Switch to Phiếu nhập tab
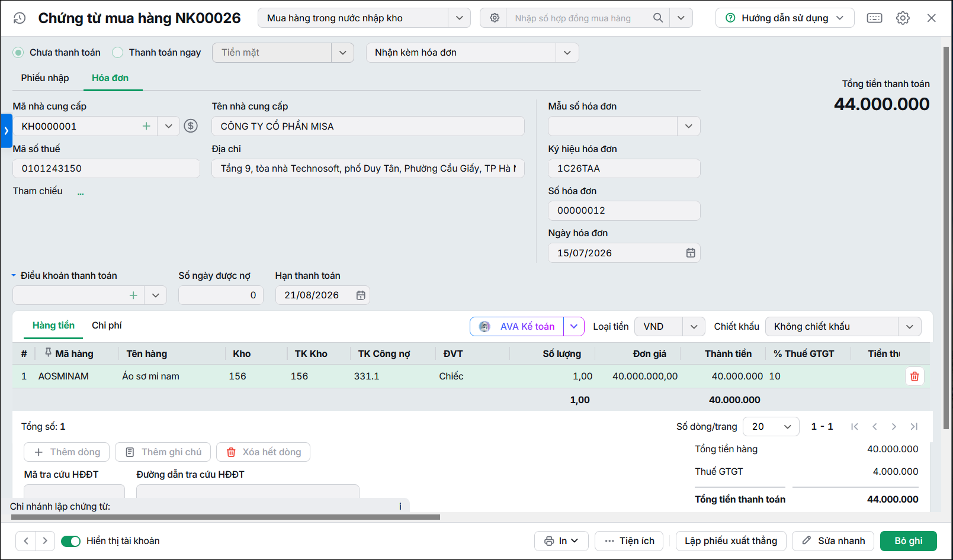This screenshot has width=953, height=560. [x=45, y=78]
